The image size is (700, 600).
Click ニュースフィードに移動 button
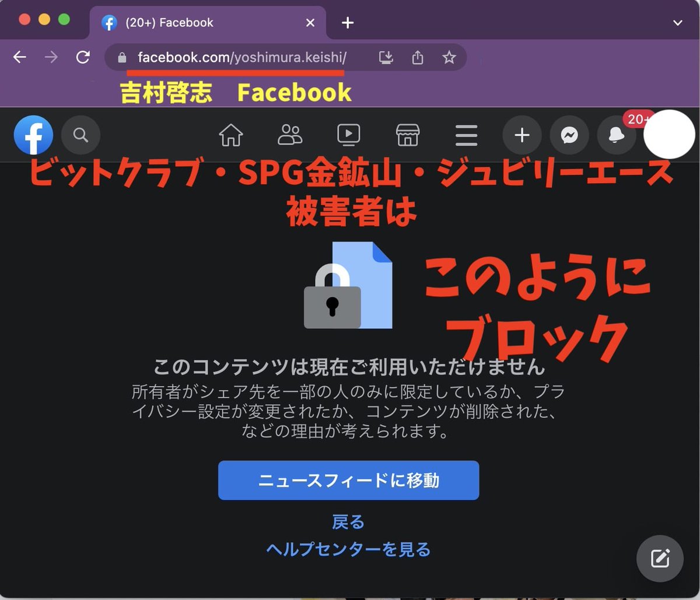[349, 480]
